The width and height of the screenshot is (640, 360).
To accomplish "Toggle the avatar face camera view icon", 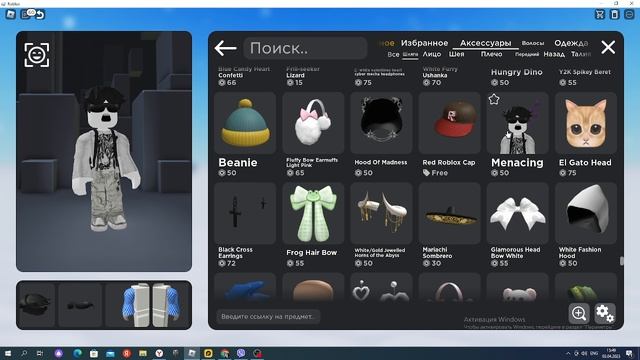I will pos(37,55).
